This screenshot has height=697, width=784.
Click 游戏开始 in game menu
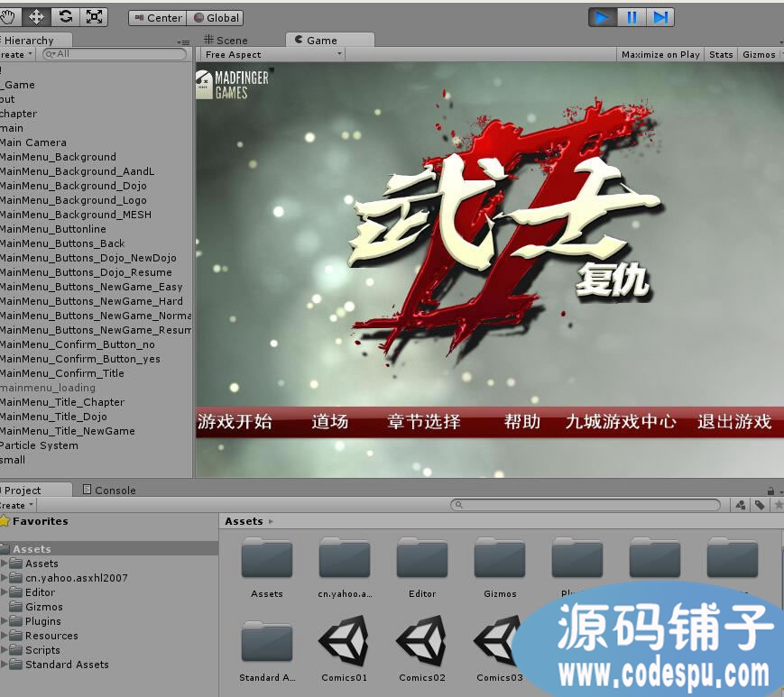click(x=235, y=422)
